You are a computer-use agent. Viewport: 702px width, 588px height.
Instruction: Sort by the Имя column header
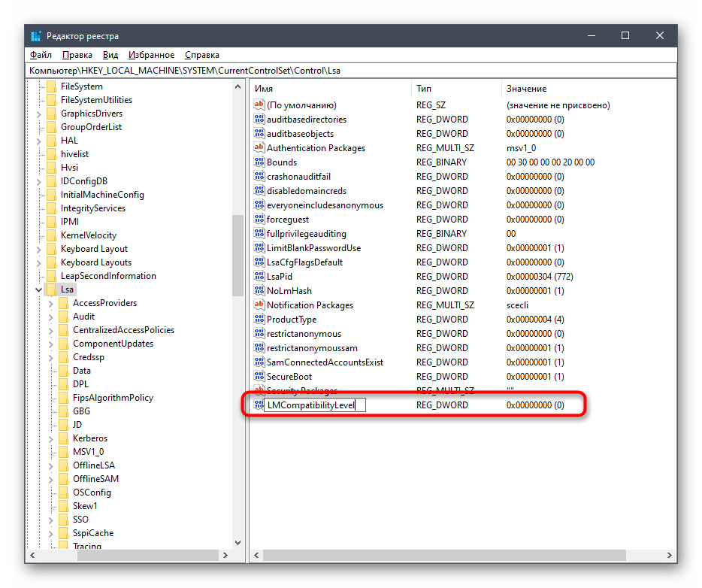tap(331, 89)
